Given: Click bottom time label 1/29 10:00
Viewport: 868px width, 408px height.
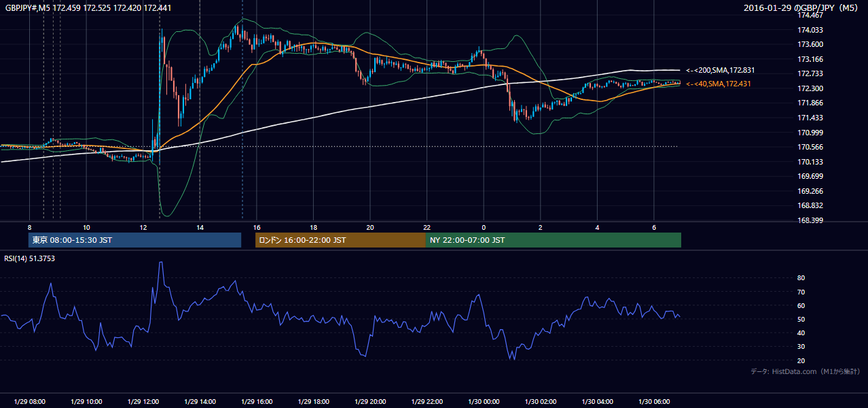Looking at the screenshot, I should click(x=86, y=402).
